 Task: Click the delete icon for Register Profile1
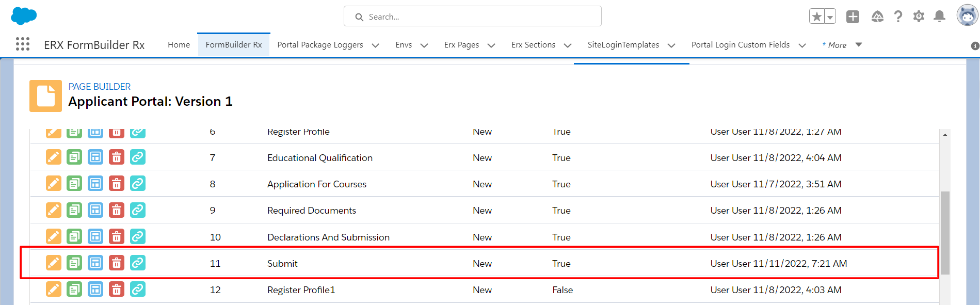point(117,290)
